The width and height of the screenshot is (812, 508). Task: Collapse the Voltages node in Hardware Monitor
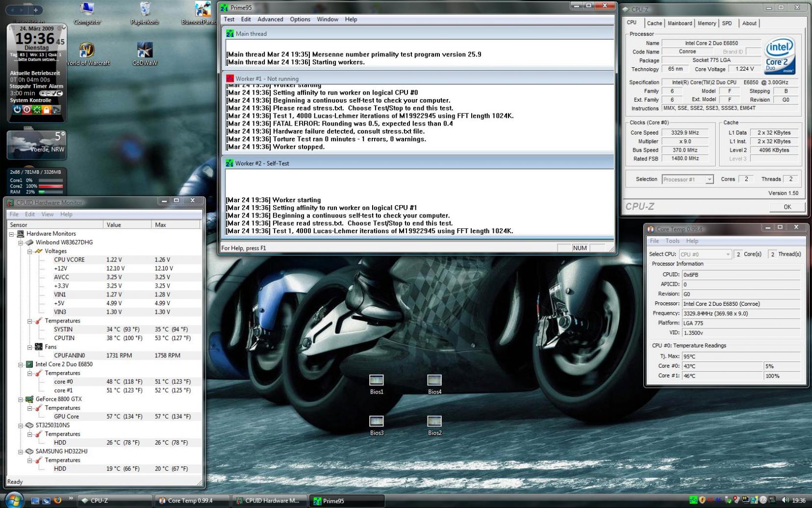[x=30, y=251]
